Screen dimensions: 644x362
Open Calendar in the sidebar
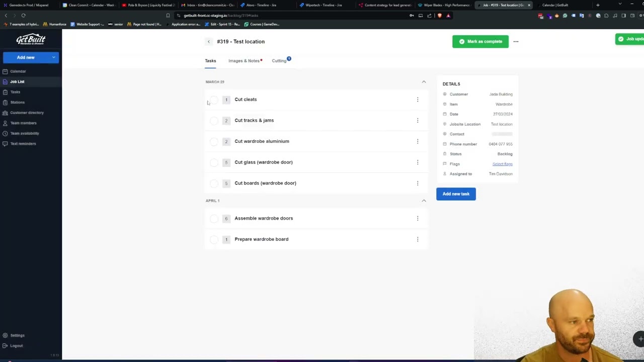[18, 71]
